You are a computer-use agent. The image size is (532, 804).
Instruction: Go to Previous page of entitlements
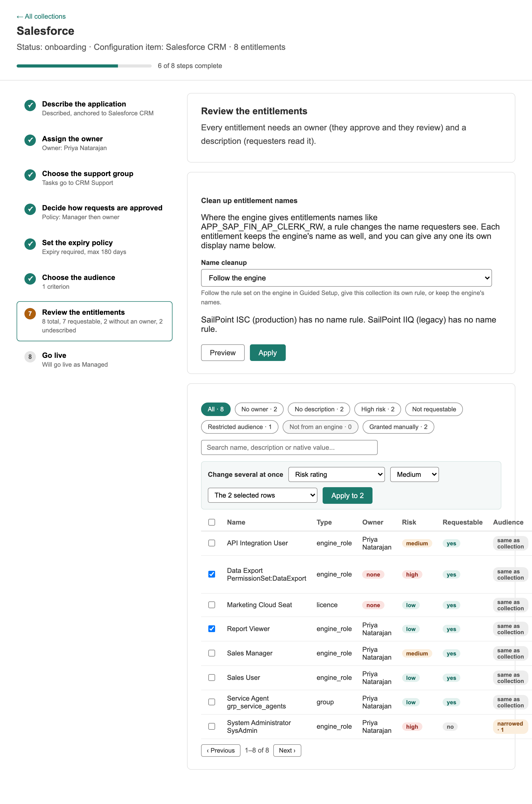coord(221,751)
